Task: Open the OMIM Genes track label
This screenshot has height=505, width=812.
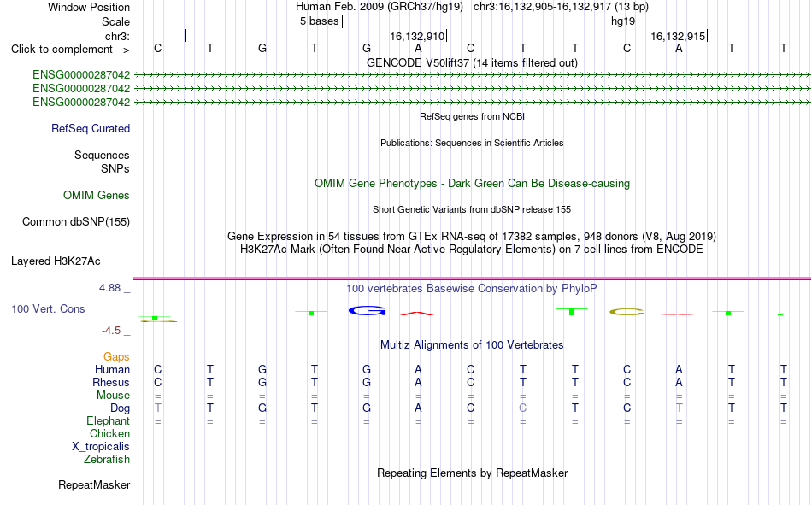Action: pyautogui.click(x=96, y=196)
